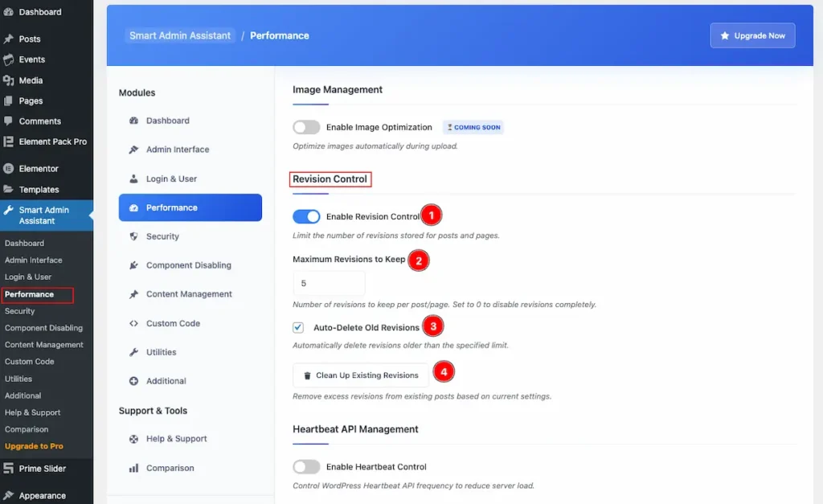Open Security in WordPress submenu
823x504 pixels.
tap(20, 311)
